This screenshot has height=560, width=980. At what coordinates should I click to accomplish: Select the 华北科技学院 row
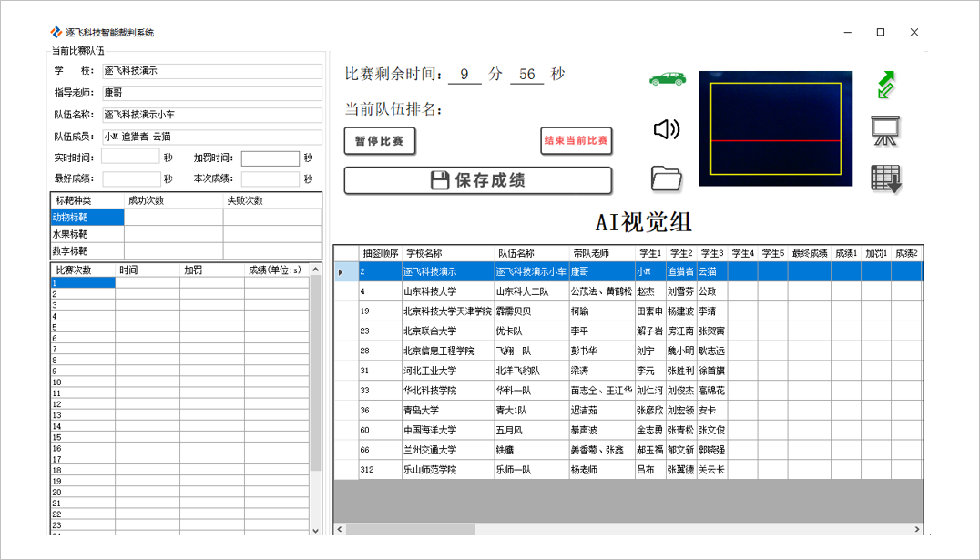(x=628, y=391)
